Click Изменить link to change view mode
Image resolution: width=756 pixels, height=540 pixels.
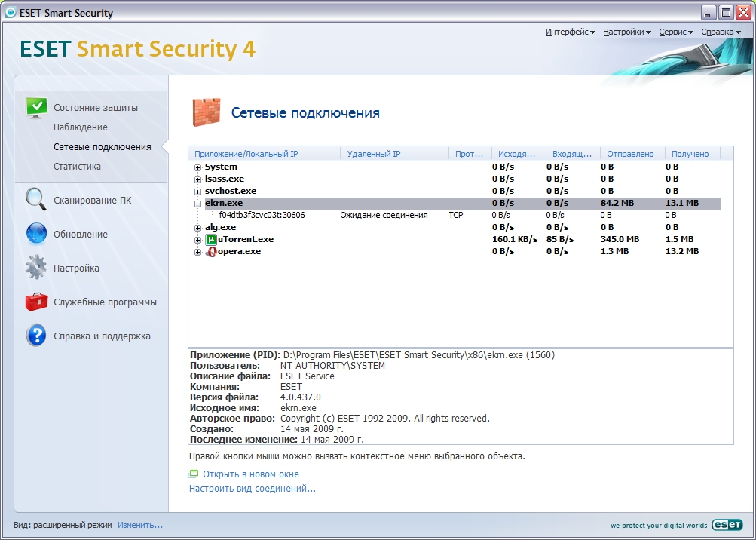pyautogui.click(x=139, y=525)
